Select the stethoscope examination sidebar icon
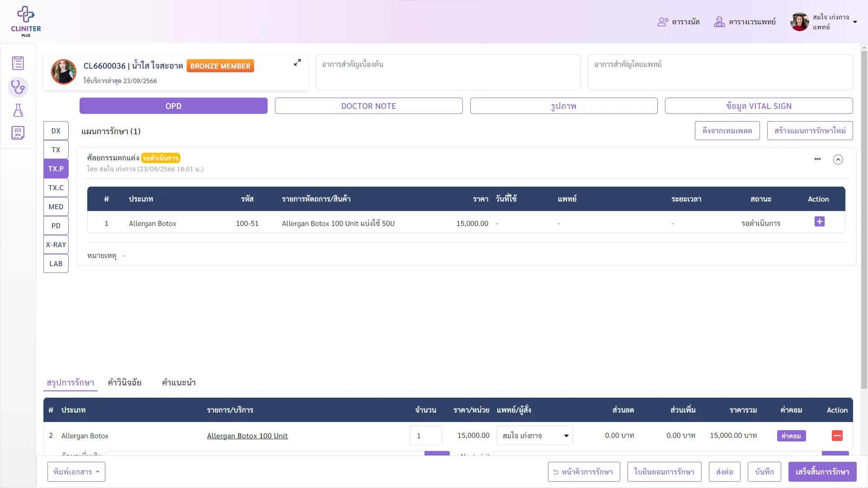 point(18,87)
